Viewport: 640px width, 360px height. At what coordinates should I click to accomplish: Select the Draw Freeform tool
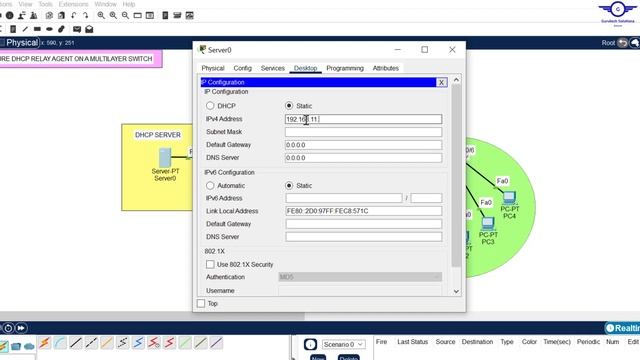point(61,29)
